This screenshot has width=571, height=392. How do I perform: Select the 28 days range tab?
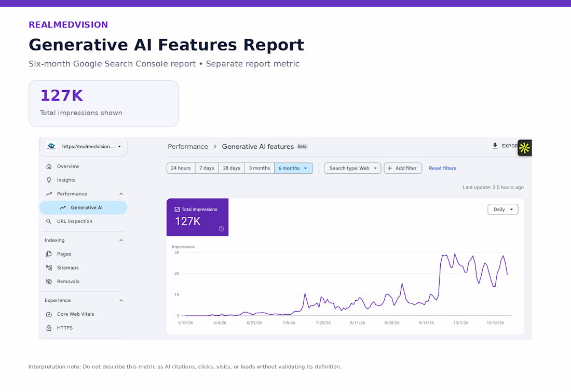coord(232,168)
